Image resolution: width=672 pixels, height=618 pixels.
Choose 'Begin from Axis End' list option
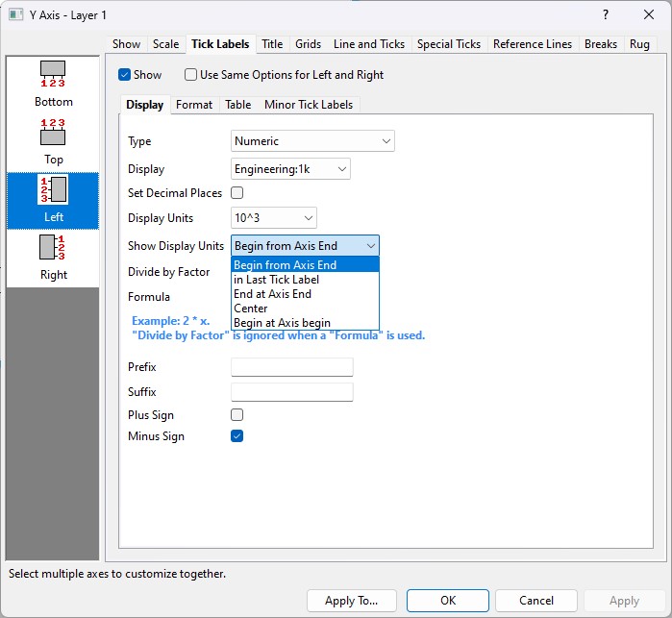click(x=305, y=265)
